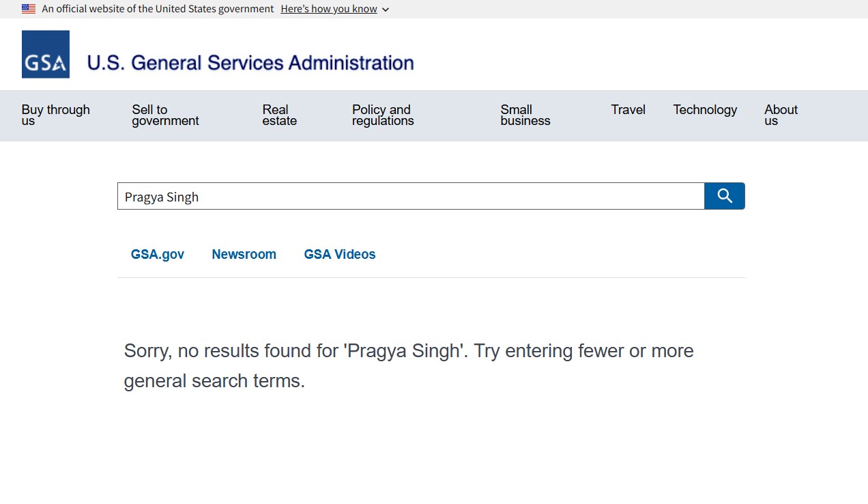Open the About us menu
This screenshot has height=504, width=868.
(781, 115)
